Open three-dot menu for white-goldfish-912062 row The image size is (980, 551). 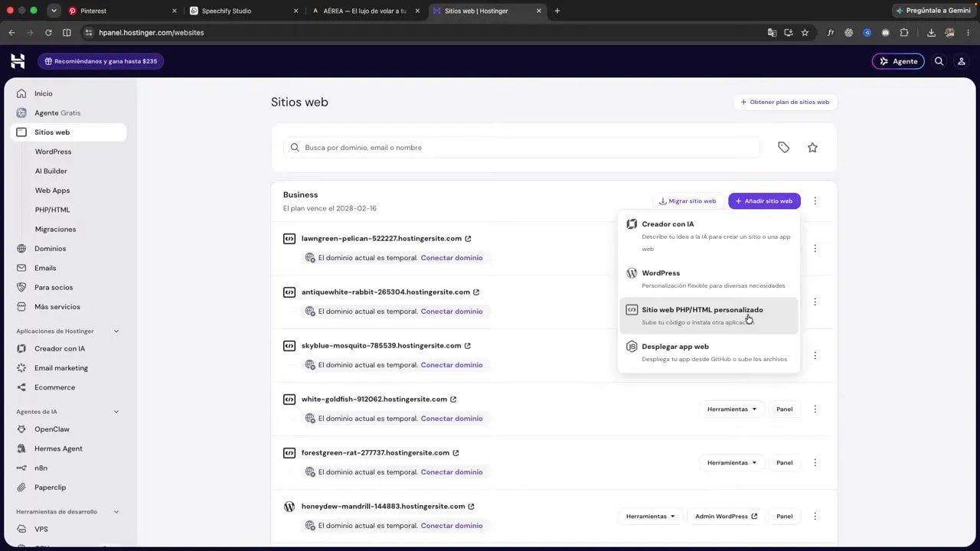pyautogui.click(x=815, y=409)
